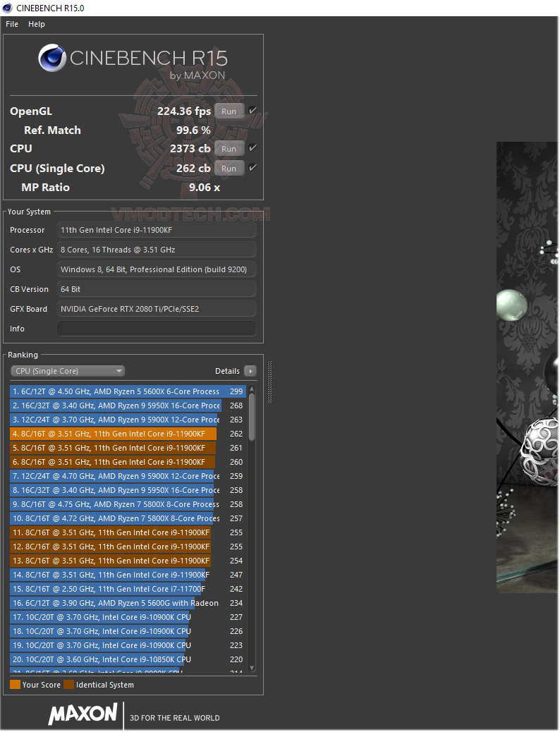
Task: Click the Cinebench app icon in title bar
Action: 7,8
